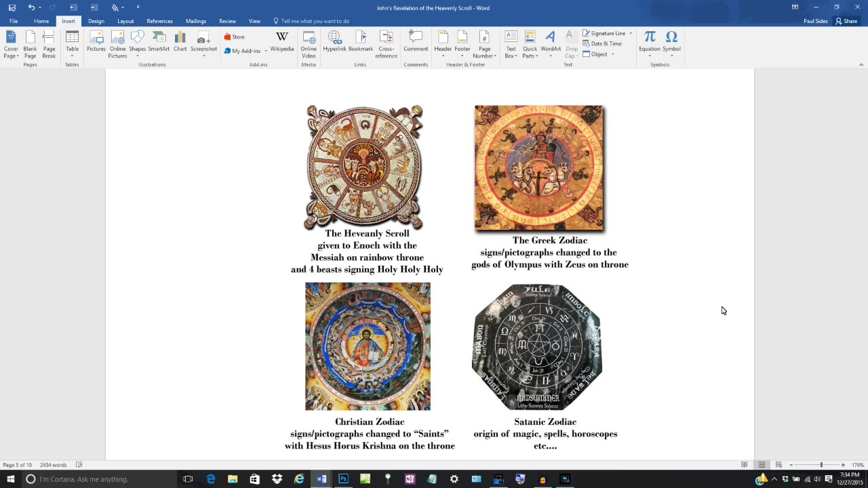
Task: Open the Table insert menu
Action: 72,45
